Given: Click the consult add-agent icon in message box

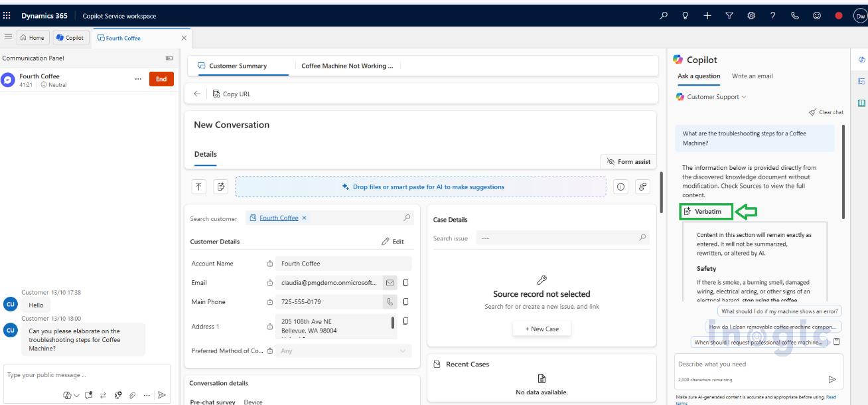Looking at the screenshot, I should coord(118,395).
